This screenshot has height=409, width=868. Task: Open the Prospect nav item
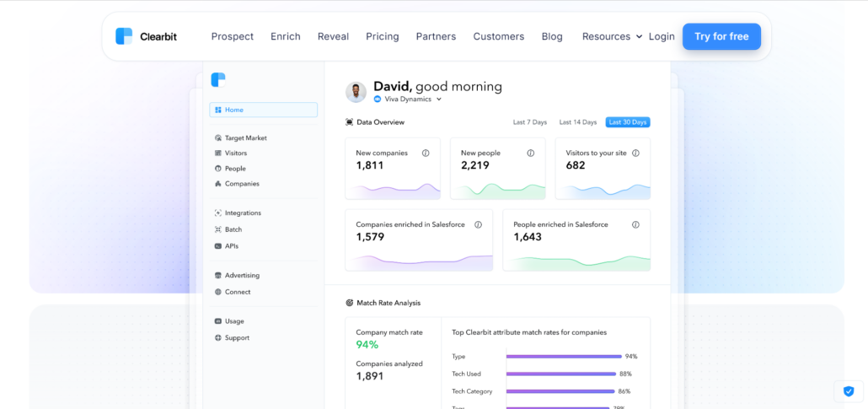click(233, 36)
